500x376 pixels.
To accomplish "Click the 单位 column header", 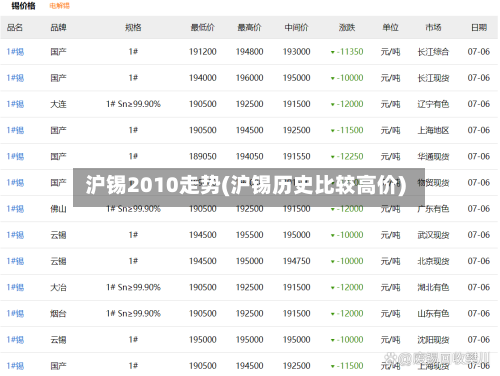I will 390,27.
